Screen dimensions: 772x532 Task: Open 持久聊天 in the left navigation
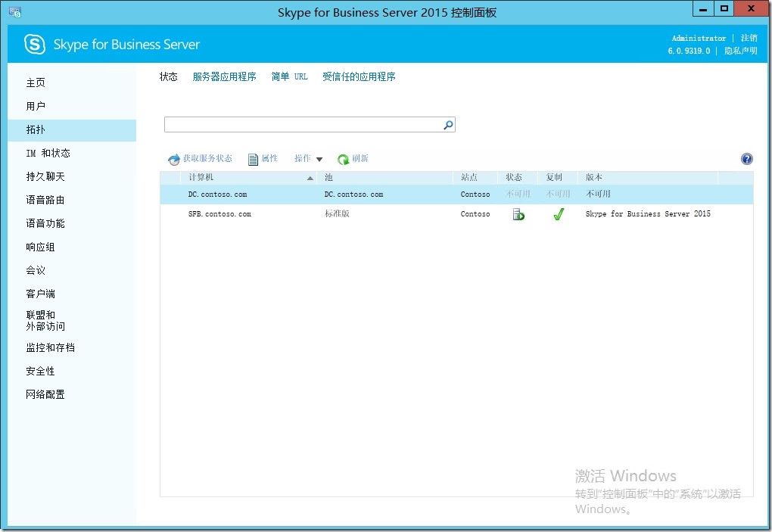tap(45, 176)
